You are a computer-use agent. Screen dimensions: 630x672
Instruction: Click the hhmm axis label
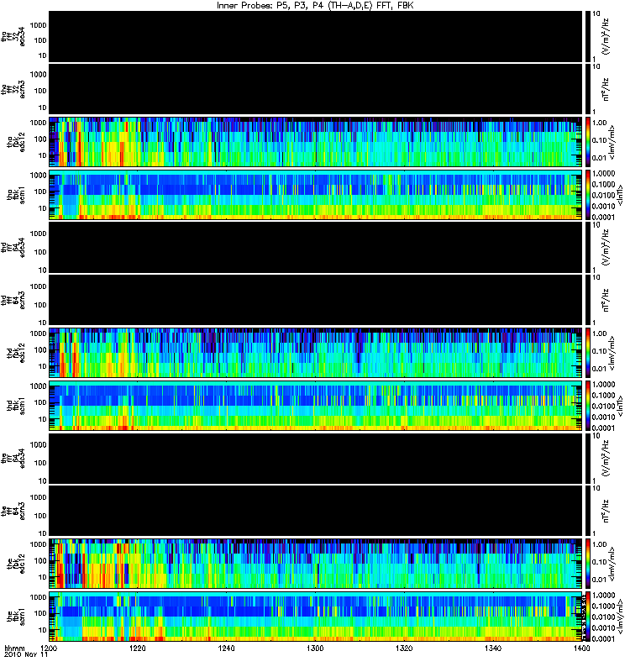(14, 648)
